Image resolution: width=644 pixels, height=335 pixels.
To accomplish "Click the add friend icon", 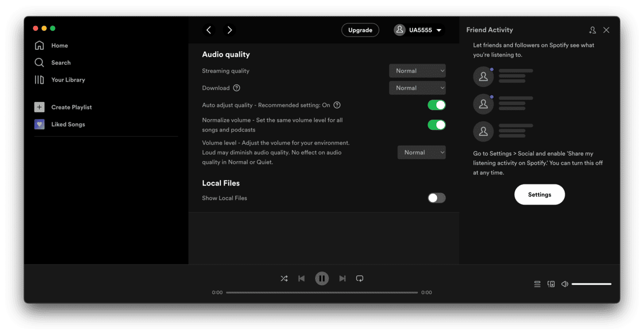I will [593, 30].
